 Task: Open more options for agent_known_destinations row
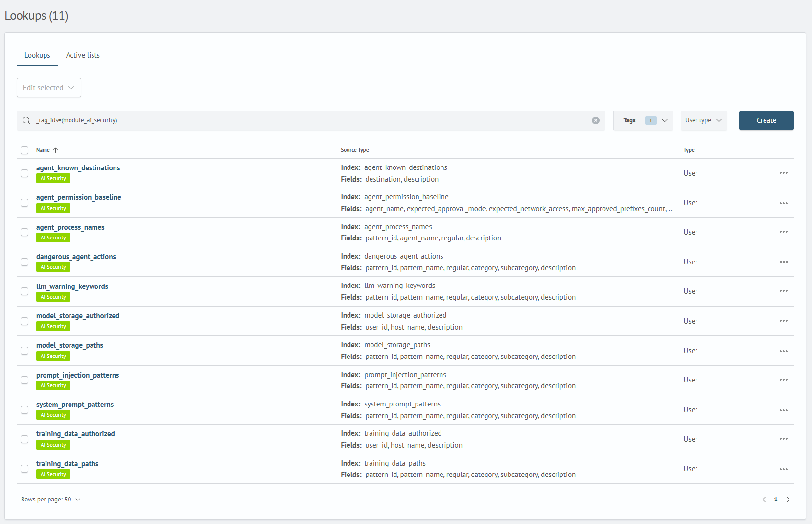click(x=784, y=173)
